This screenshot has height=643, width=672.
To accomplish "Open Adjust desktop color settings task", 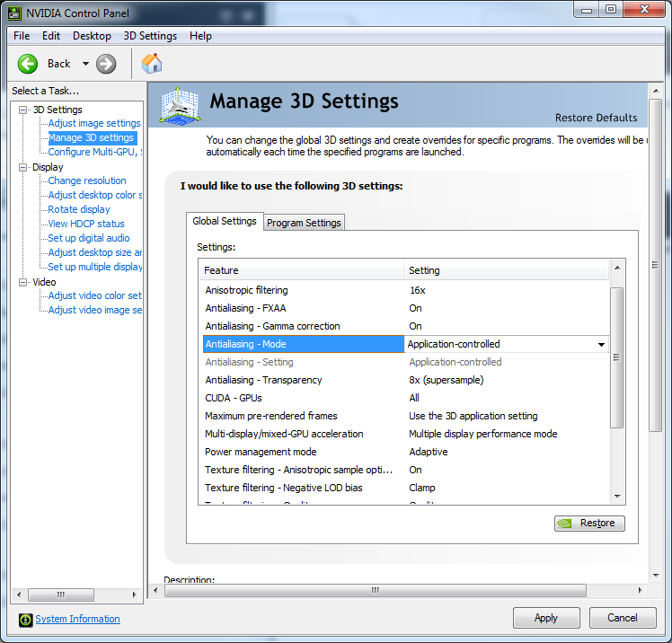I will tap(94, 196).
